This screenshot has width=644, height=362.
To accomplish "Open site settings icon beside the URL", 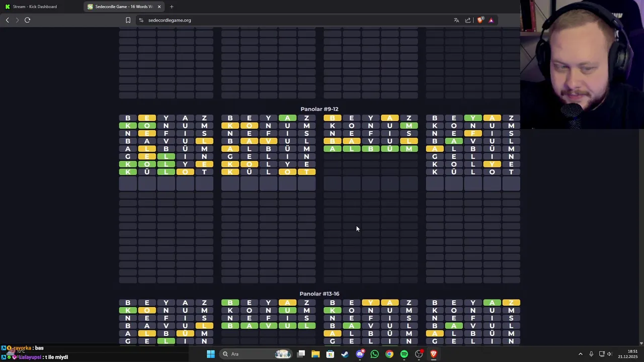I will click(141, 20).
